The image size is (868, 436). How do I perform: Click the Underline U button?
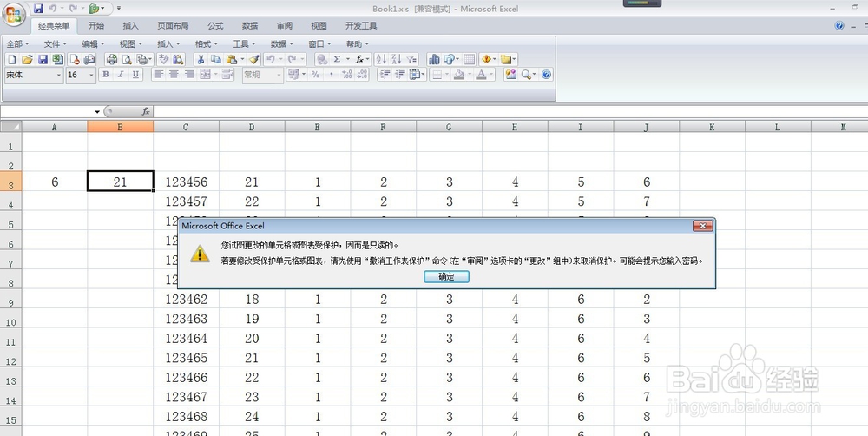135,74
